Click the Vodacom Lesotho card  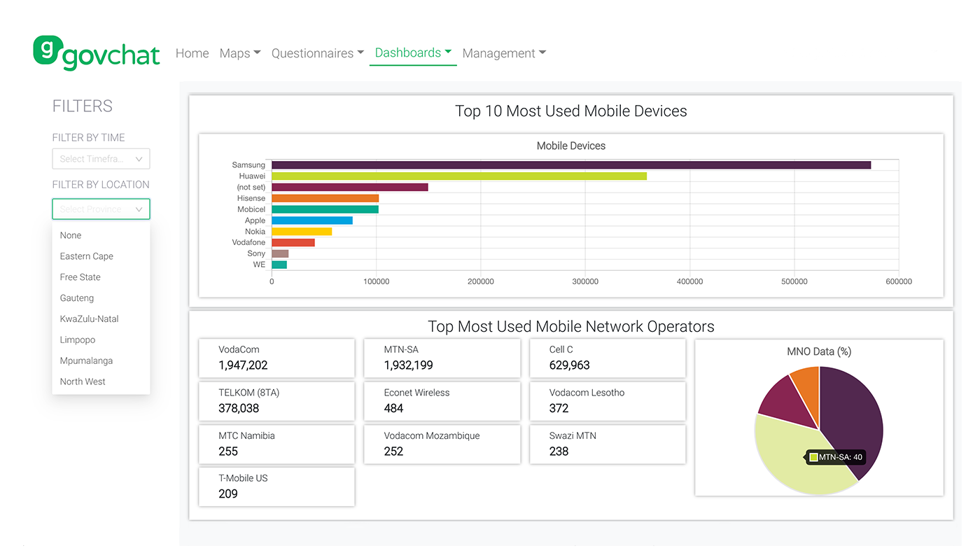(608, 401)
